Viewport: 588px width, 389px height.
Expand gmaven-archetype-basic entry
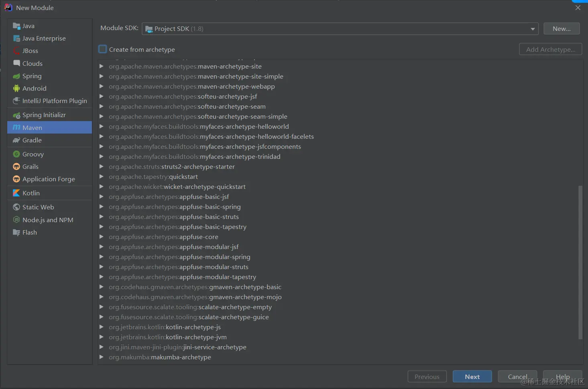point(102,287)
